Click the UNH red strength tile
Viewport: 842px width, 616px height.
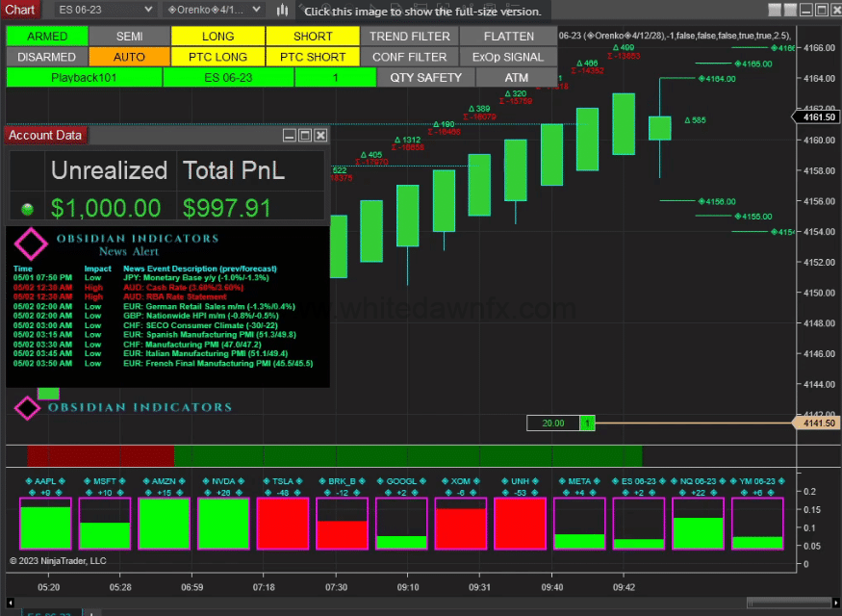click(520, 523)
